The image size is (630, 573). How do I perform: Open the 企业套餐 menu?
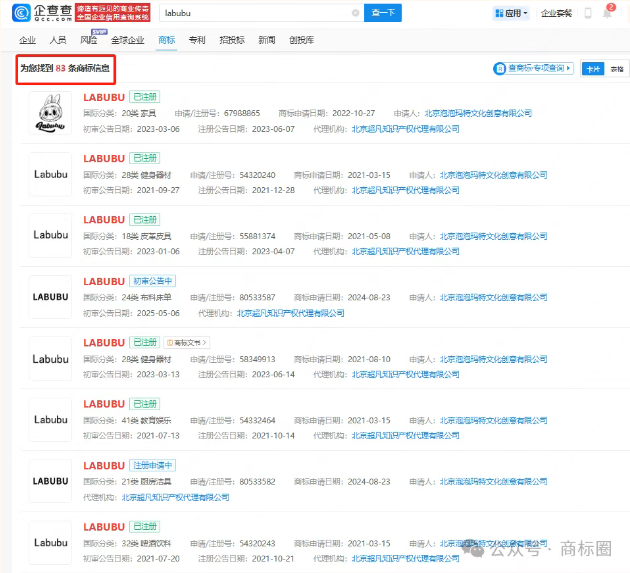(556, 14)
